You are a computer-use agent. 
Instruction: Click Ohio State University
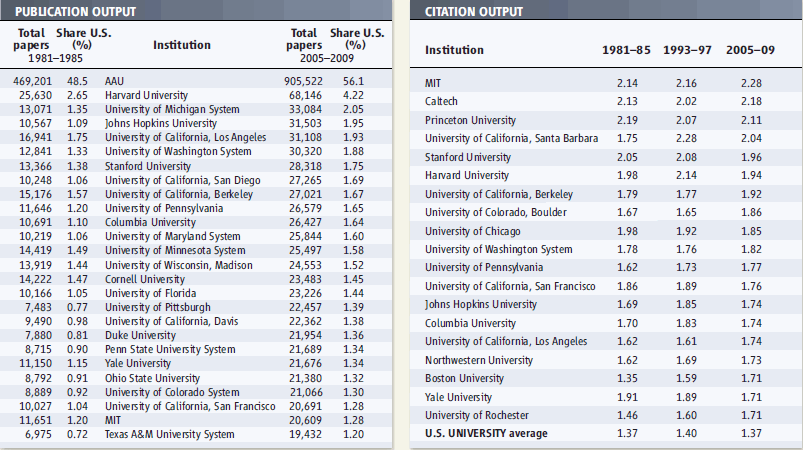[152, 378]
